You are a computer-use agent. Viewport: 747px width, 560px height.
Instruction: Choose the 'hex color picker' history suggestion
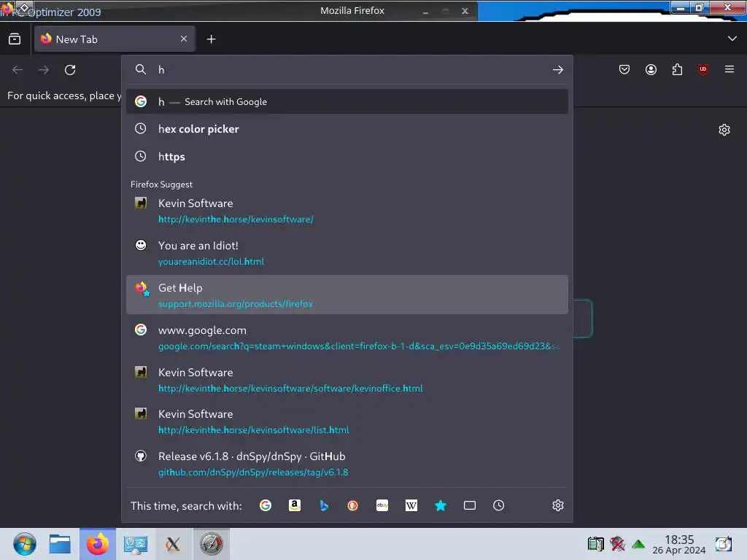(347, 128)
